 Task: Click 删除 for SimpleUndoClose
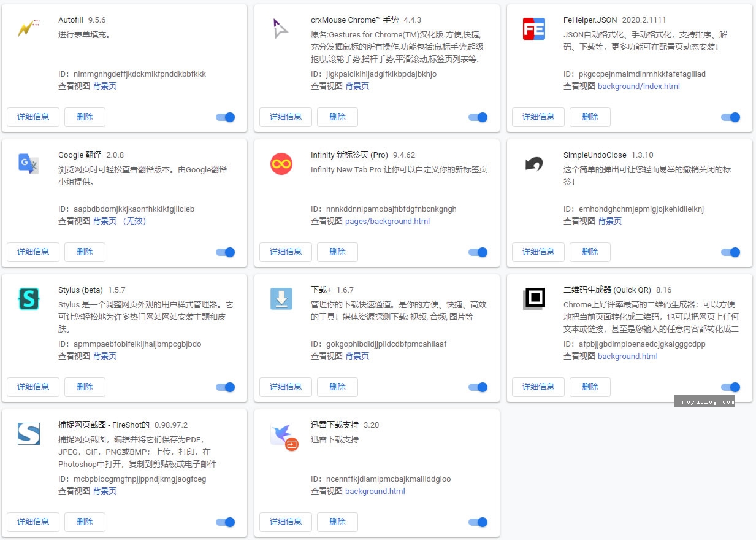pos(590,252)
